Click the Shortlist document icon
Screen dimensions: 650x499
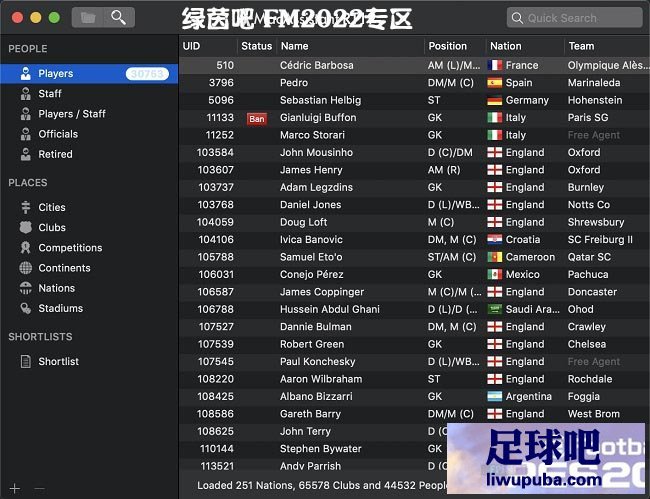click(x=26, y=361)
